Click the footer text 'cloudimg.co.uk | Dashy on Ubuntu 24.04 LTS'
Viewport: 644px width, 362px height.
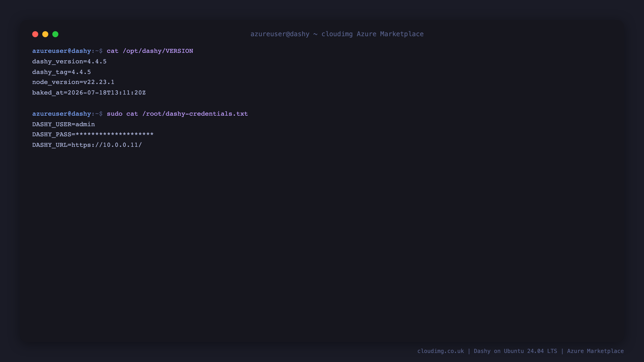487,351
